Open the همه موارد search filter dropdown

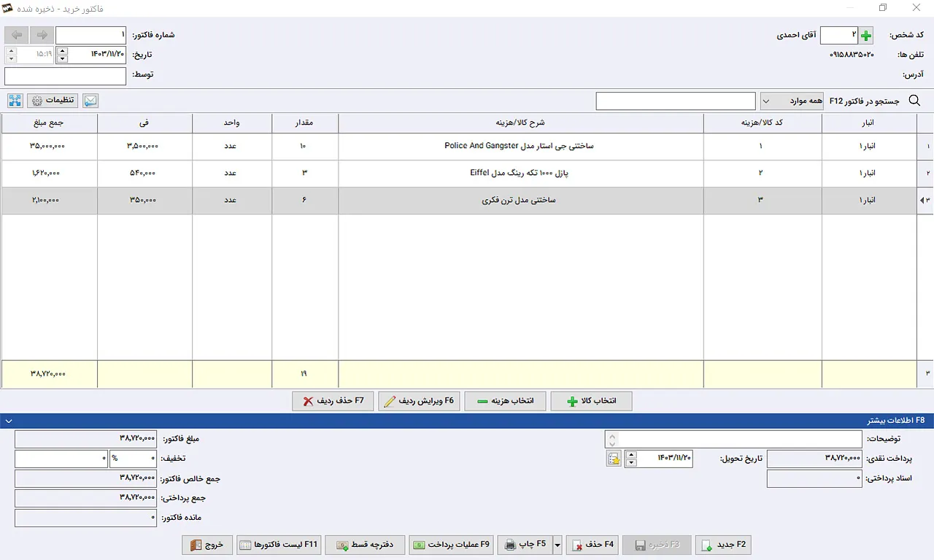click(792, 101)
